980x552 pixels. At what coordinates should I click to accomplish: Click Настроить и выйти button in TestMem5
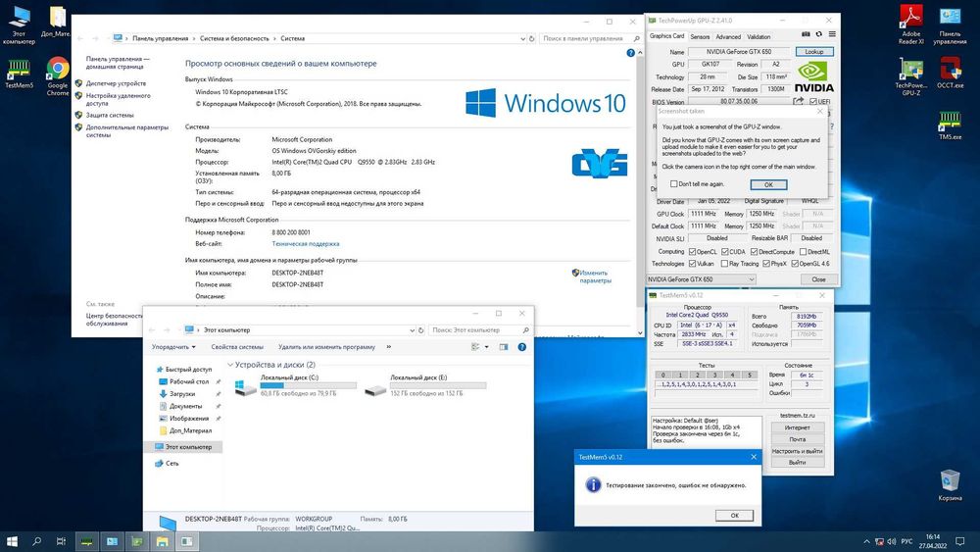click(797, 451)
